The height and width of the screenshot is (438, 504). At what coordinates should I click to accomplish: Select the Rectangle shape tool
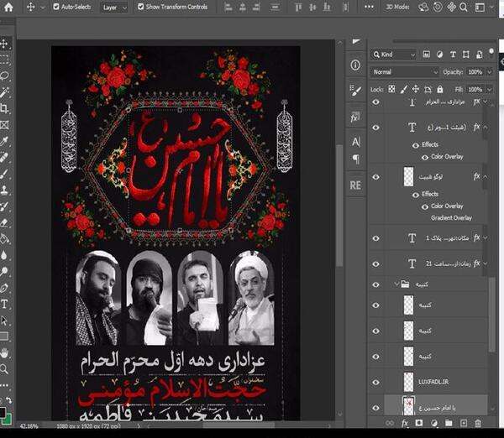[4, 336]
